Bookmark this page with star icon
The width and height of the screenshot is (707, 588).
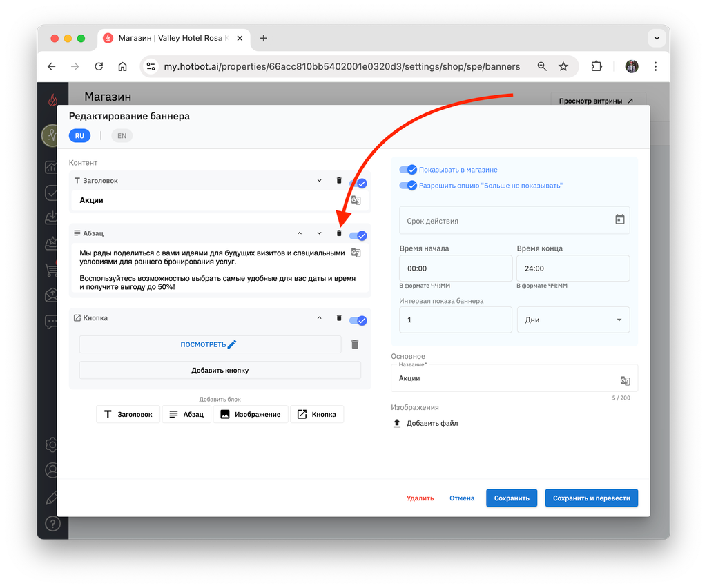[563, 67]
